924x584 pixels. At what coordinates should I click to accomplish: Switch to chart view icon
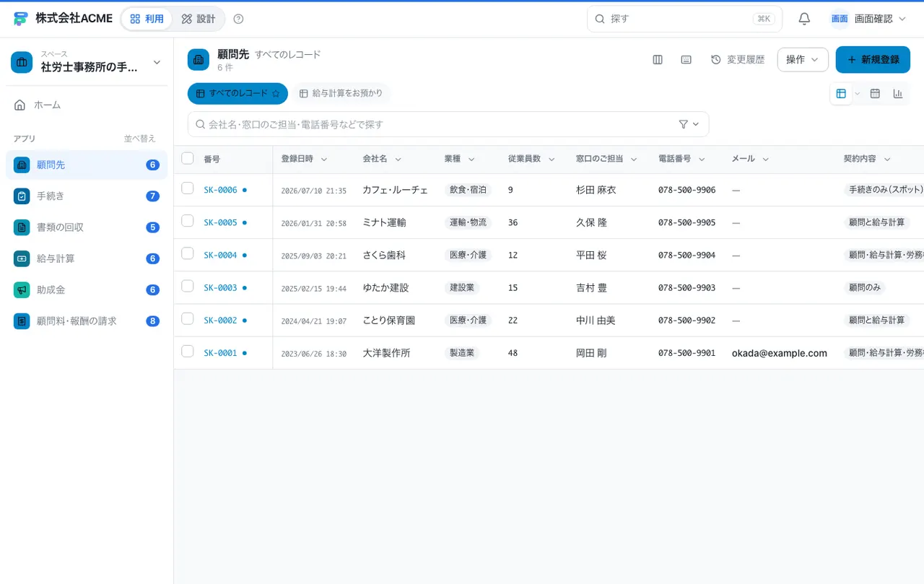click(x=898, y=94)
